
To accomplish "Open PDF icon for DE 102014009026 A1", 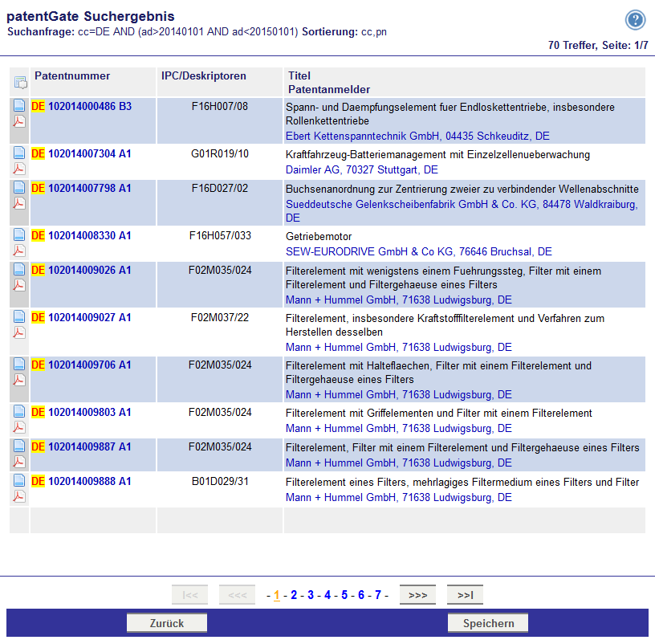I will (19, 285).
